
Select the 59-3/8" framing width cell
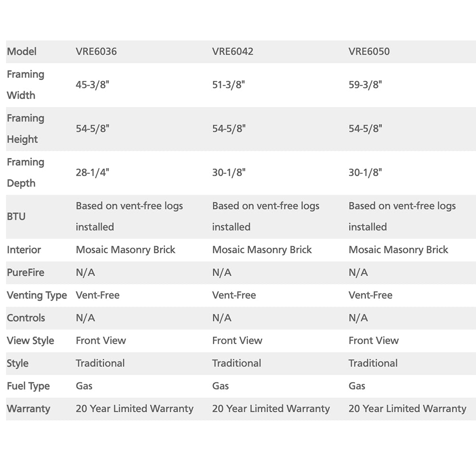pyautogui.click(x=365, y=85)
